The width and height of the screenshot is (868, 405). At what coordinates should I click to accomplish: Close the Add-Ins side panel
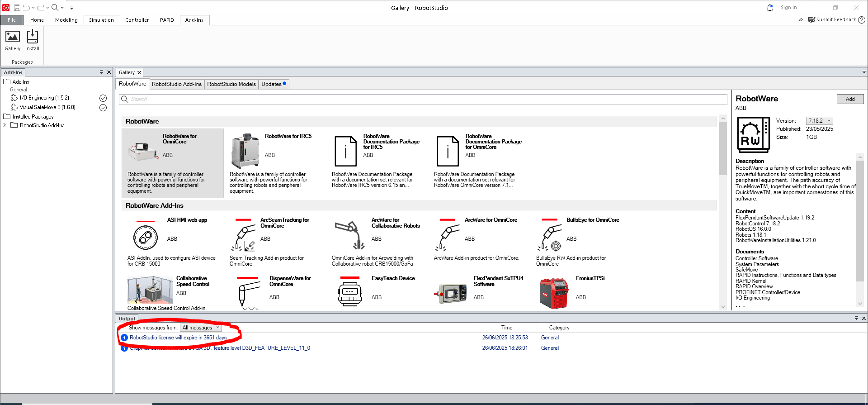click(x=109, y=72)
